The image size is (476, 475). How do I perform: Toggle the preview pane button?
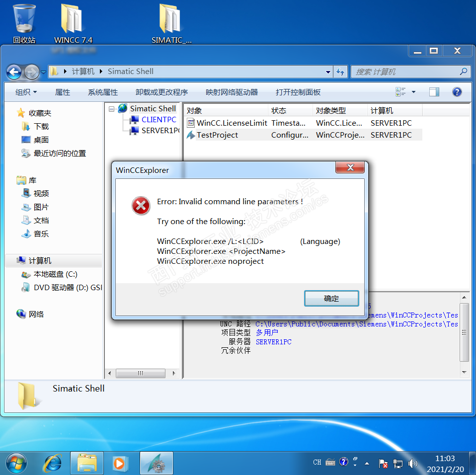(434, 91)
